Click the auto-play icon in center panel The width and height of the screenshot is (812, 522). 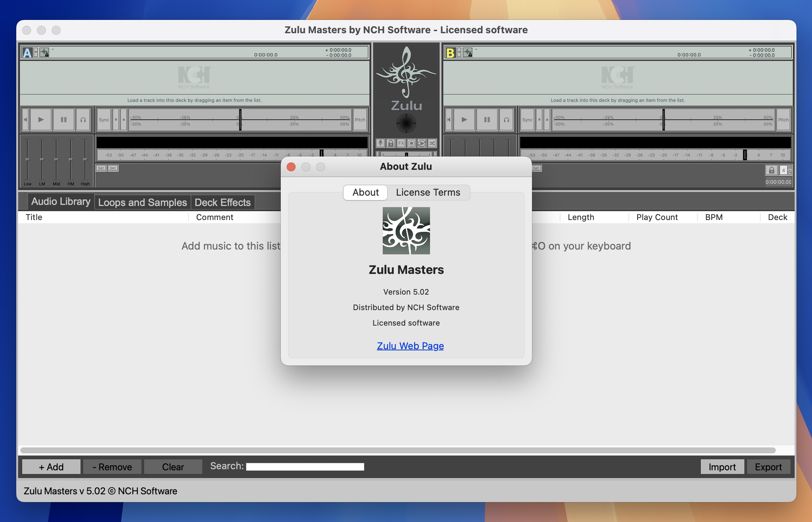tap(422, 143)
